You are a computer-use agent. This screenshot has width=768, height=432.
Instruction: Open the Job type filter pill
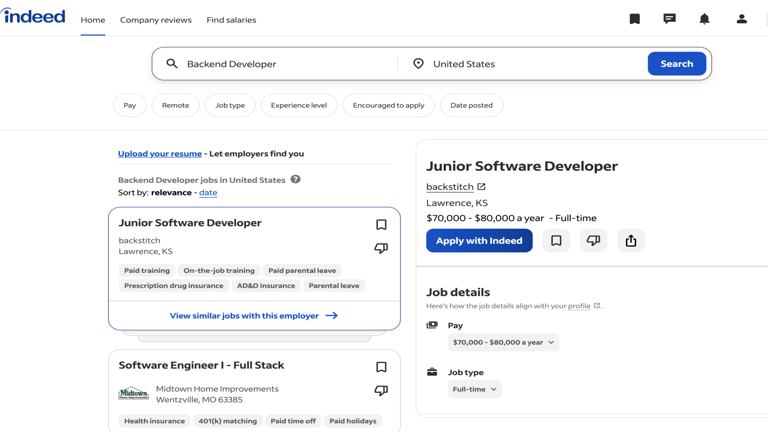pos(230,105)
